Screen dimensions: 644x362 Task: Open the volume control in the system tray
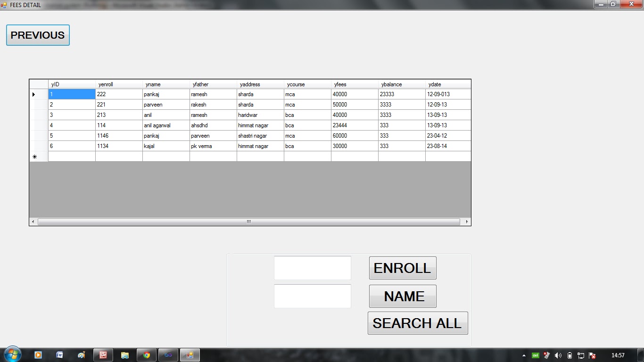[559, 355]
